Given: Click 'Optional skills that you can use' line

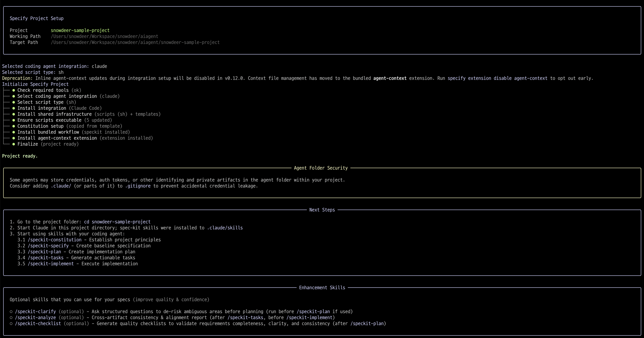Looking at the screenshot, I should pos(109,300).
